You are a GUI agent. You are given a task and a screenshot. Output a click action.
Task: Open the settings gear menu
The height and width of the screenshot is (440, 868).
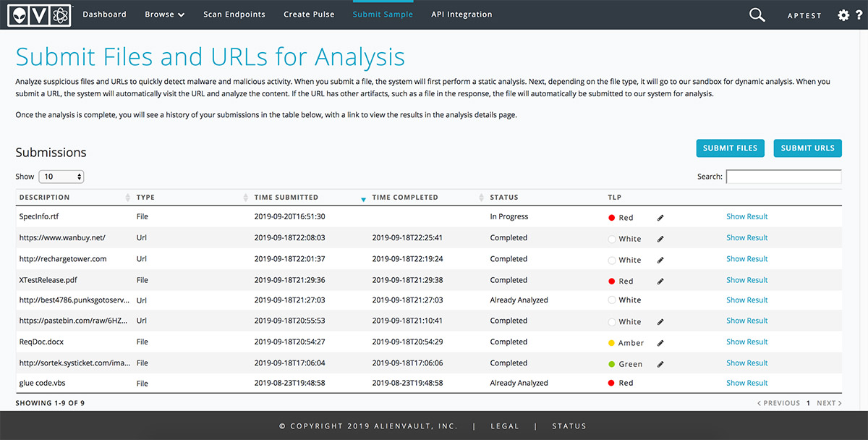pyautogui.click(x=843, y=15)
